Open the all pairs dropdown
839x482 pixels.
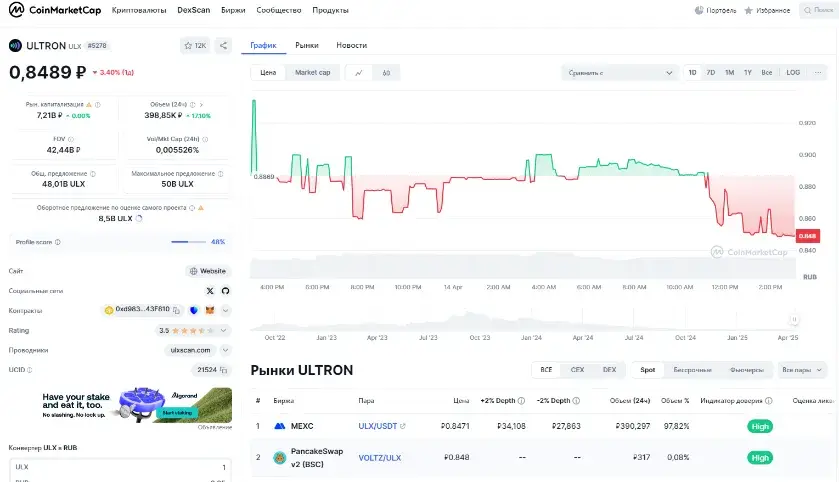[802, 370]
